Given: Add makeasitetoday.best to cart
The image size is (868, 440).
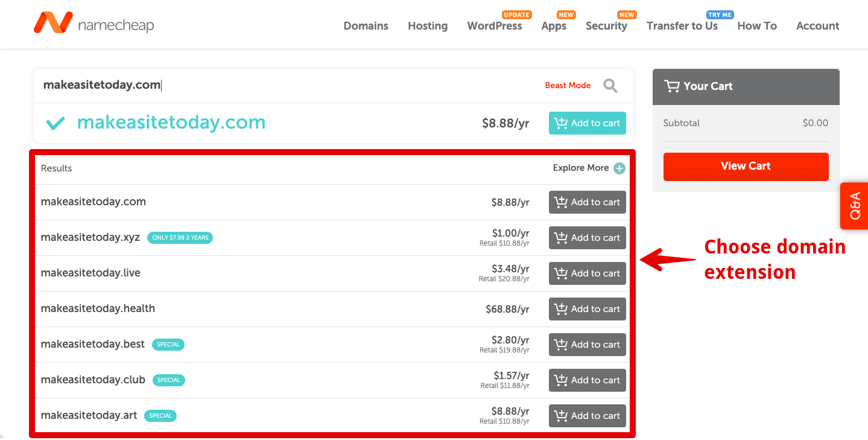Looking at the screenshot, I should (x=588, y=345).
